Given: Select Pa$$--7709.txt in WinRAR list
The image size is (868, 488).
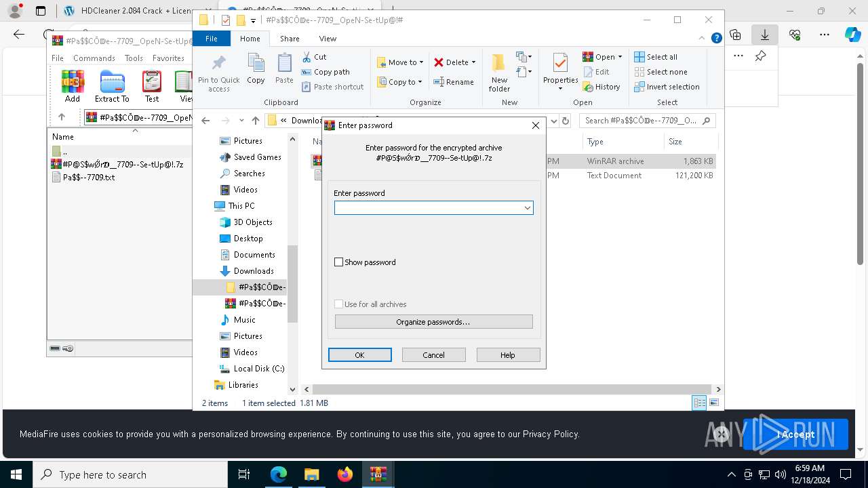Looking at the screenshot, I should [89, 178].
